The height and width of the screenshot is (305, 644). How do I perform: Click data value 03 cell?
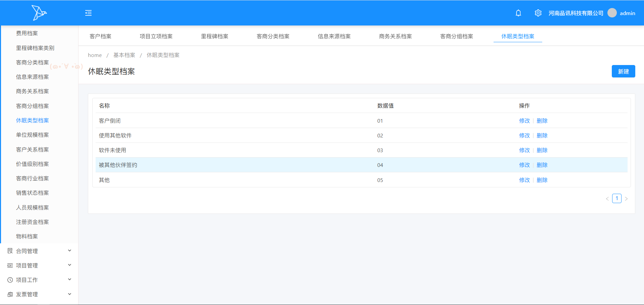click(380, 150)
